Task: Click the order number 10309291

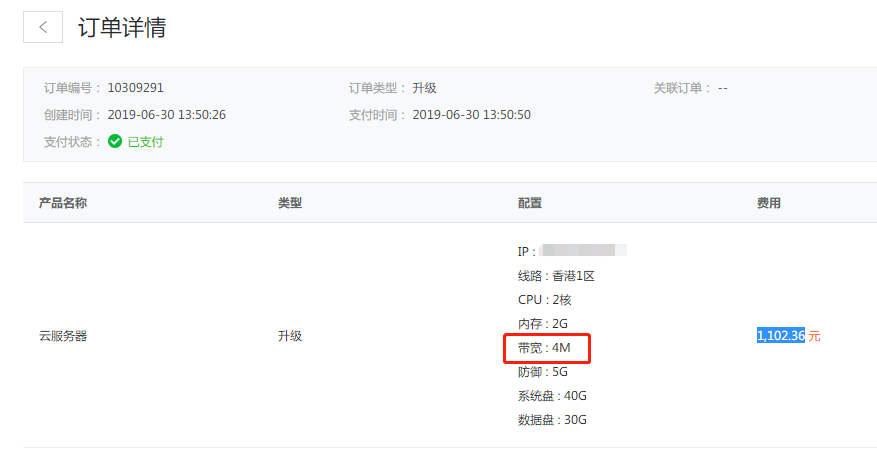Action: coord(135,88)
